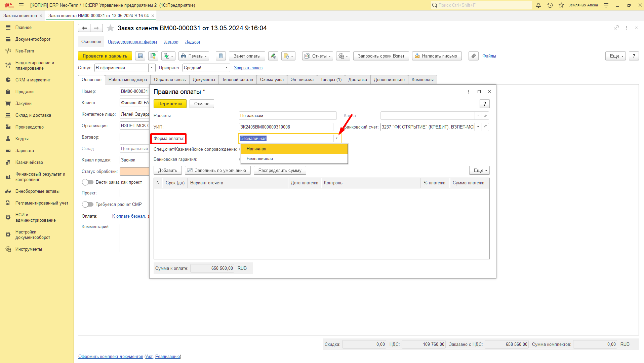Open the create-based-on dropdown icon

coord(168,56)
